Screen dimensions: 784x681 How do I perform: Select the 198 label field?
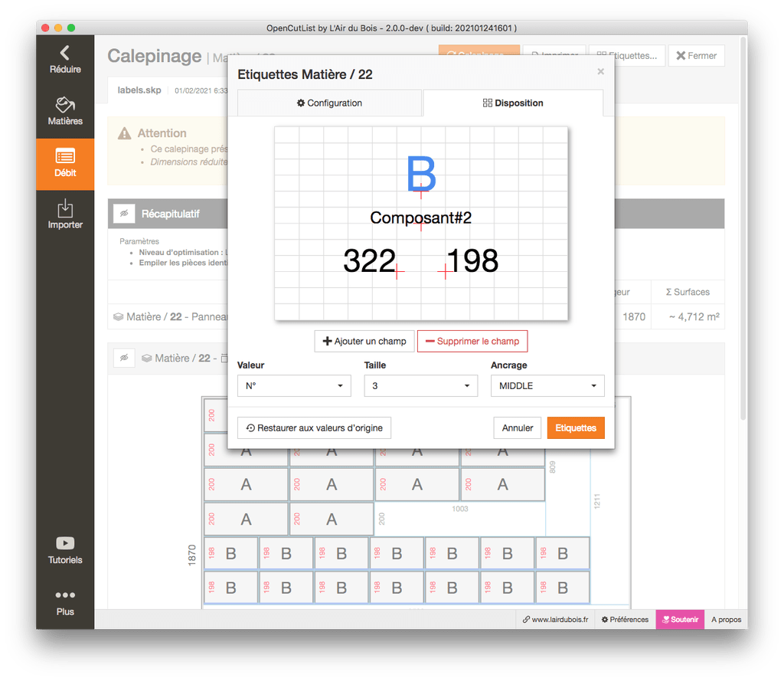(x=472, y=260)
